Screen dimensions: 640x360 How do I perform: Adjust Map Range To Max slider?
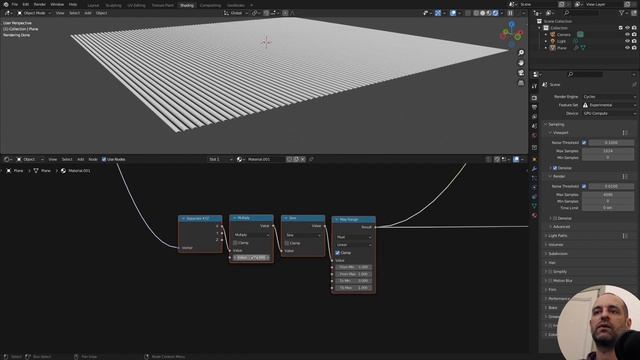point(353,288)
